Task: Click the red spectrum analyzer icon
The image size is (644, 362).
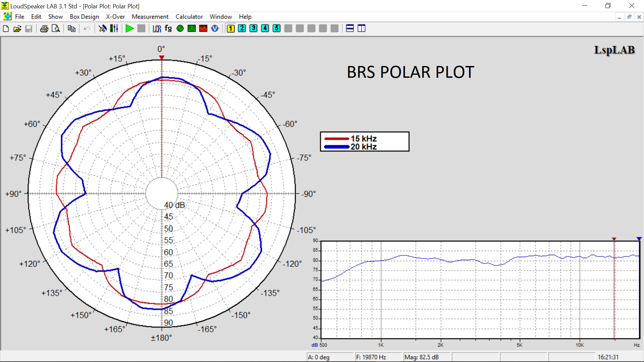Action: pos(203,28)
